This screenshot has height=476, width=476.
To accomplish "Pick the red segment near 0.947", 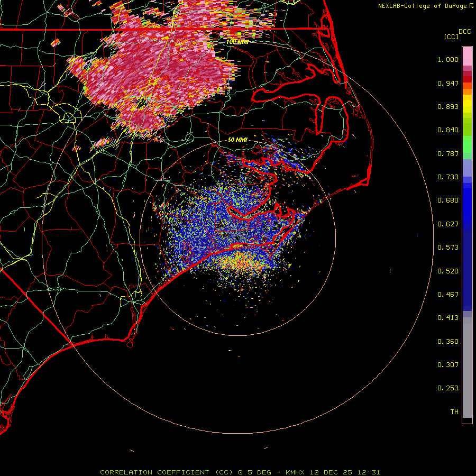I will pyautogui.click(x=467, y=79).
